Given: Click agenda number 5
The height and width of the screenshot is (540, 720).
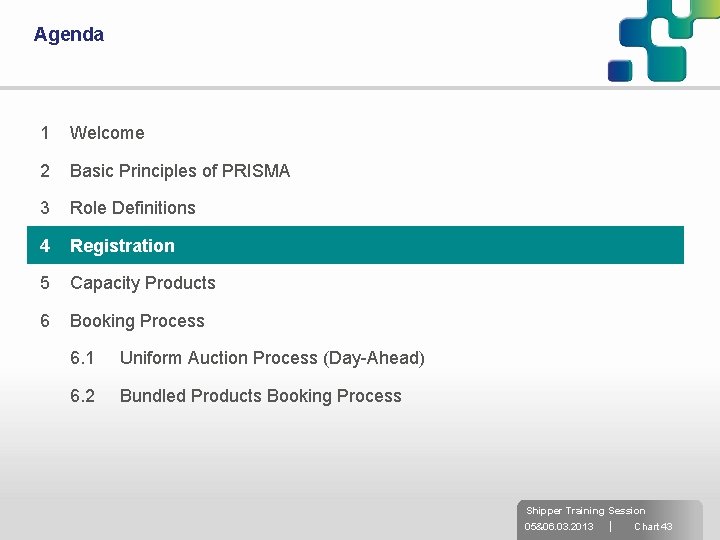Looking at the screenshot, I should click(x=45, y=283).
